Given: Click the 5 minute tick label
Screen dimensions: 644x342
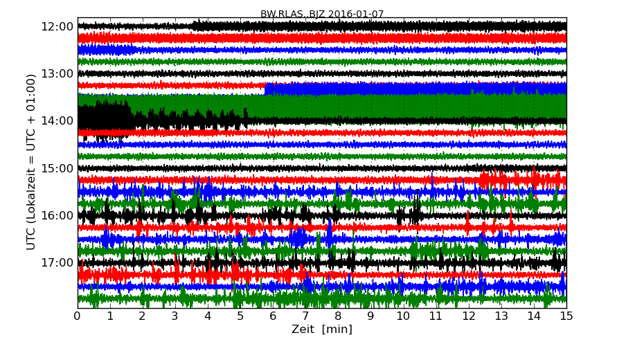Looking at the screenshot, I should pyautogui.click(x=240, y=316).
